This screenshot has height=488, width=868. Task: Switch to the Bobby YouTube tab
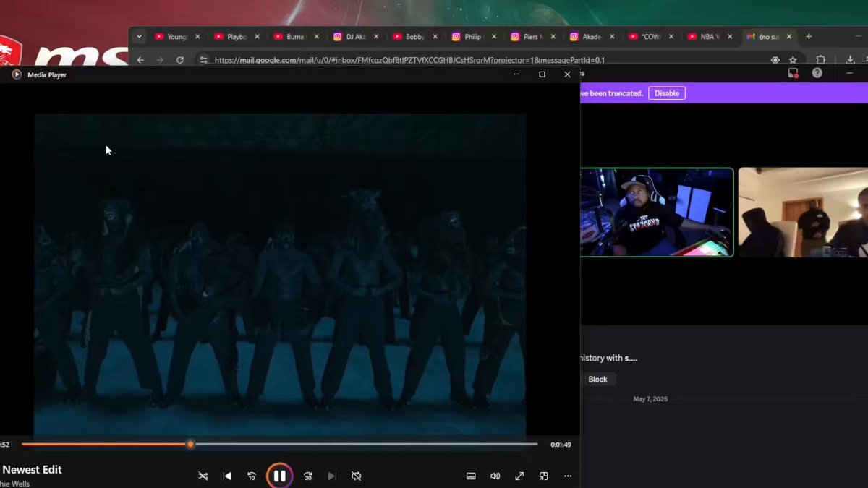(414, 37)
